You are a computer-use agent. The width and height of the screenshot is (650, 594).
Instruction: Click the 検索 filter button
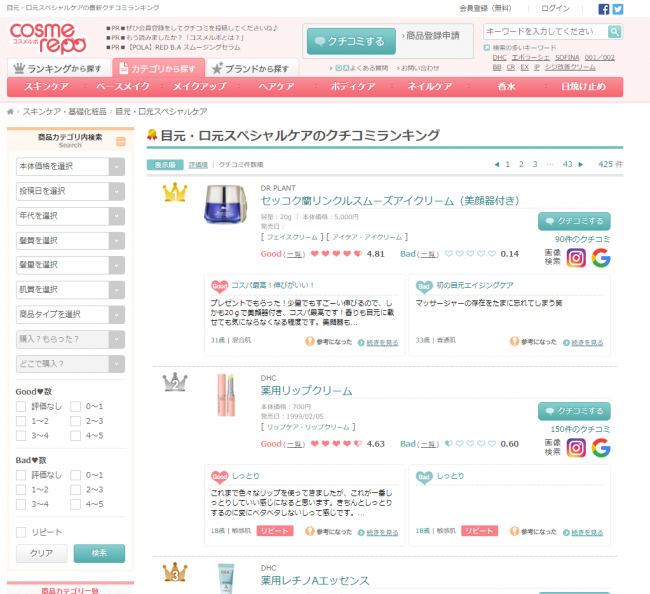[x=99, y=553]
